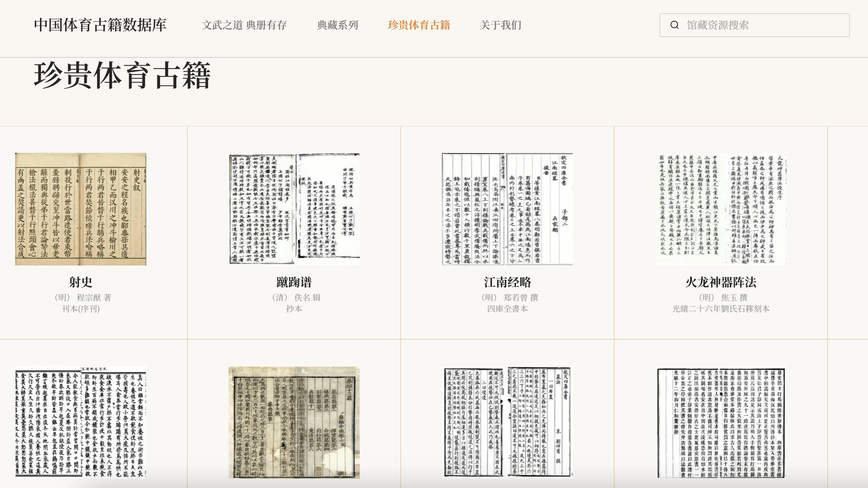Click the author text (清) 佚名 辑
868x488 pixels.
point(294,298)
